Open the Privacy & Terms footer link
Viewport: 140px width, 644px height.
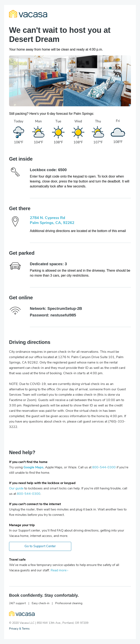[19, 629]
